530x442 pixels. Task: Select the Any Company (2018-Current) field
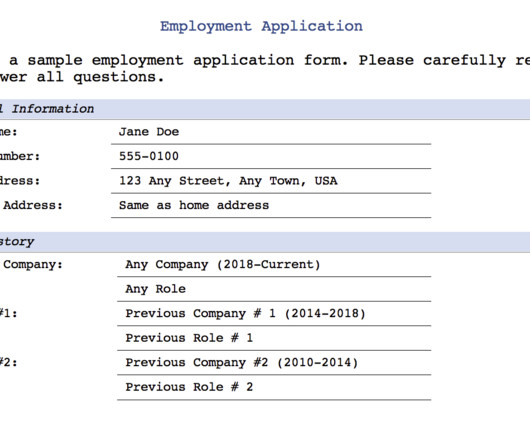tap(274, 265)
